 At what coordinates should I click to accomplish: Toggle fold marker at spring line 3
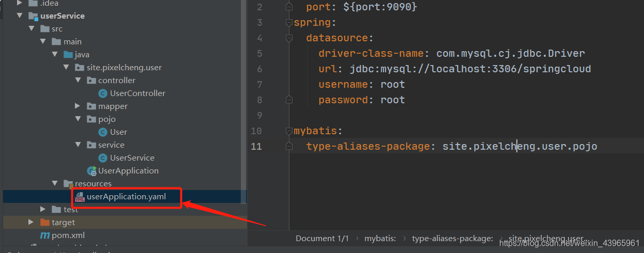click(x=289, y=23)
